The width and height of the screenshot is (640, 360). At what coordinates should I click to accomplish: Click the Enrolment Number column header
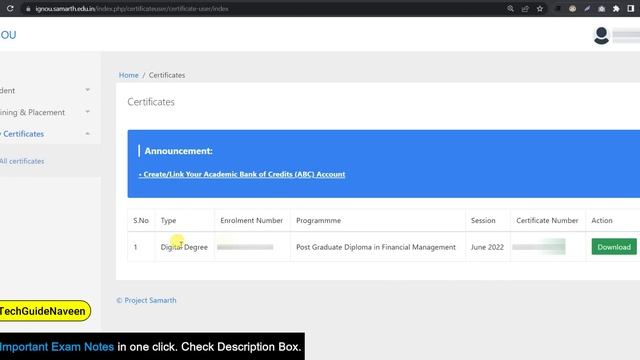click(x=251, y=220)
